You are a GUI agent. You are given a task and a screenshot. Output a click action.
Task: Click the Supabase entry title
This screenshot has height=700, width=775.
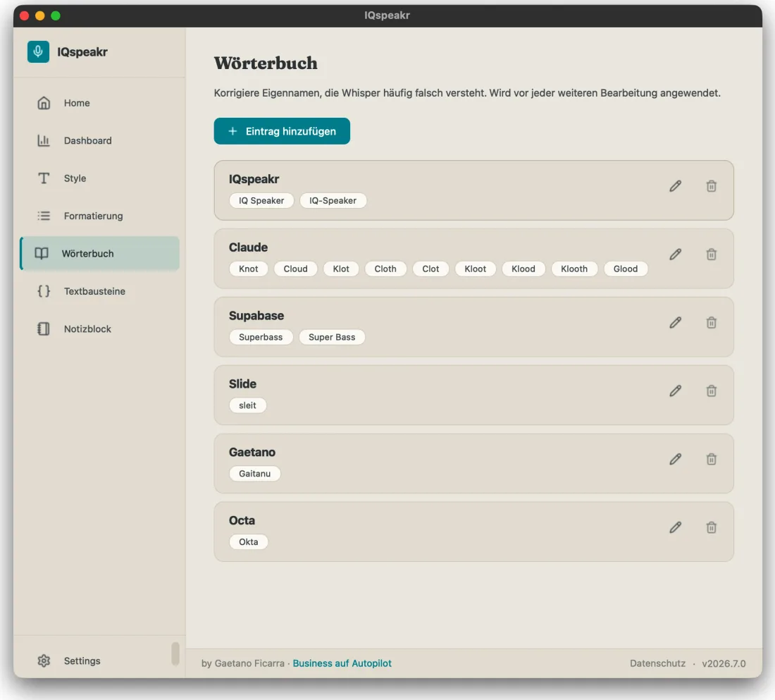256,316
